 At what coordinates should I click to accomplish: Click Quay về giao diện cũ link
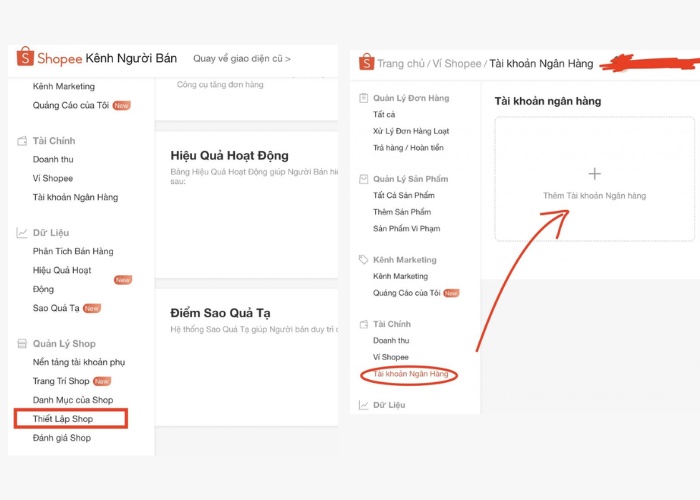[x=242, y=59]
